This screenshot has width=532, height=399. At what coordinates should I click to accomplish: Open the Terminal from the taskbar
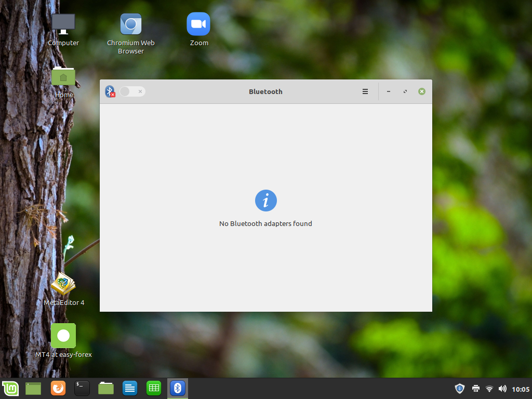click(x=82, y=388)
